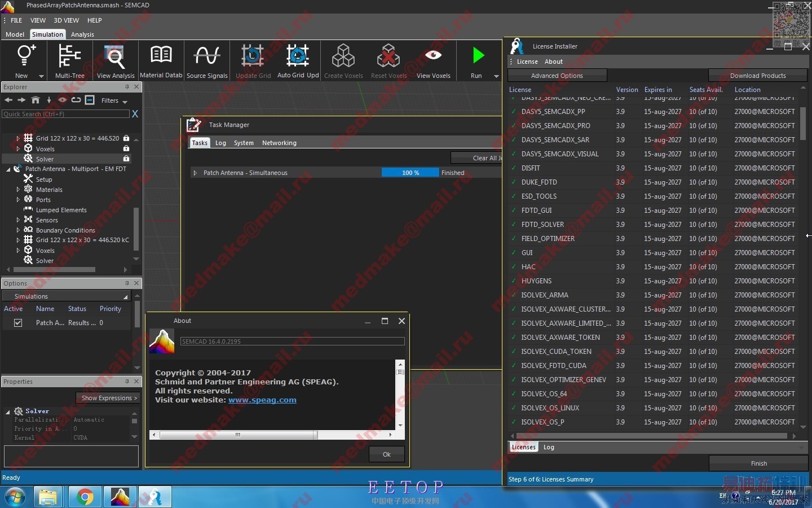The height and width of the screenshot is (508, 812).
Task: Switch to the Model ribbon tab
Action: [x=15, y=34]
